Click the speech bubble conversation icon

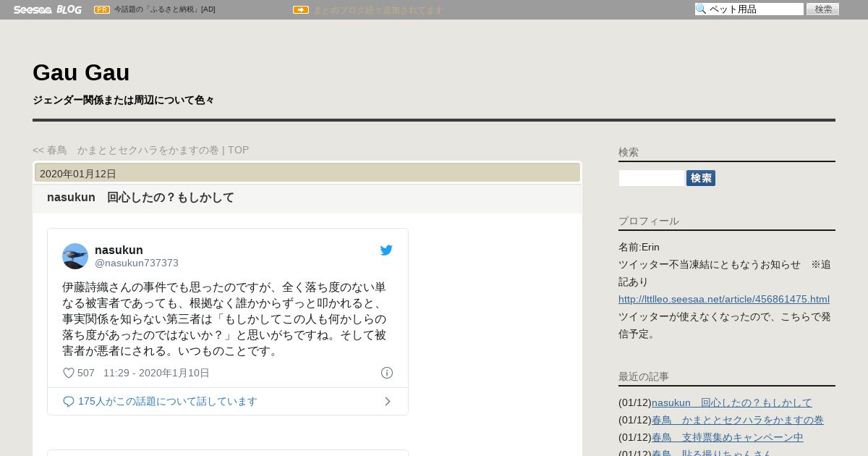click(x=69, y=401)
